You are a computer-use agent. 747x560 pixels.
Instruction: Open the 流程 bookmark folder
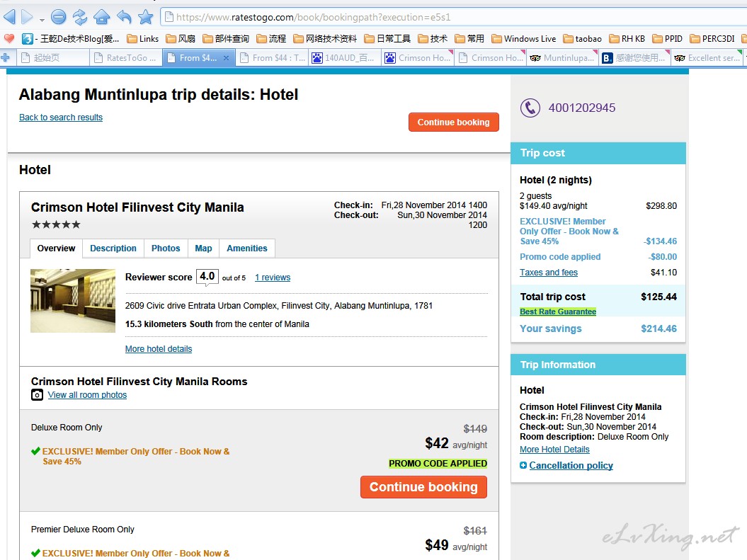point(271,38)
